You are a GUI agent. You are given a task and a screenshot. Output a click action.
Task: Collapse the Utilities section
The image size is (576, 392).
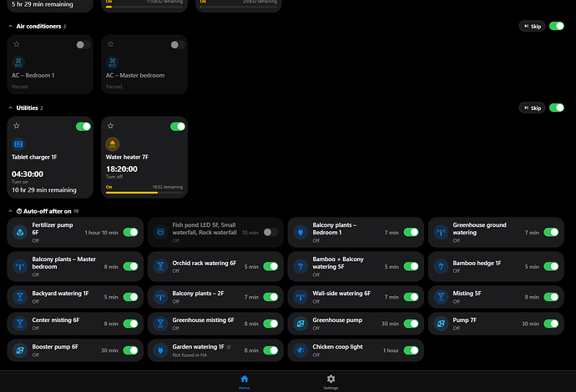[x=11, y=108]
